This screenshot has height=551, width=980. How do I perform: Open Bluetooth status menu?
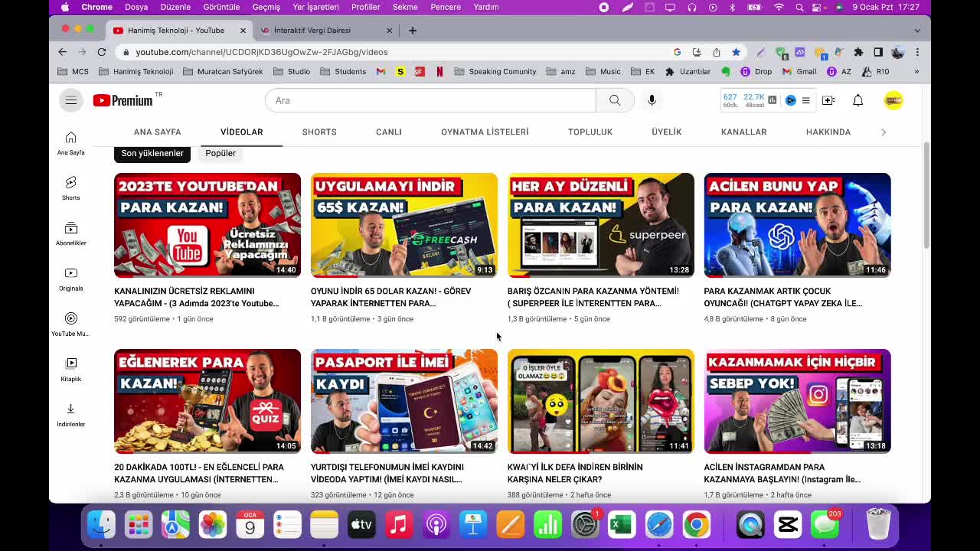click(732, 7)
